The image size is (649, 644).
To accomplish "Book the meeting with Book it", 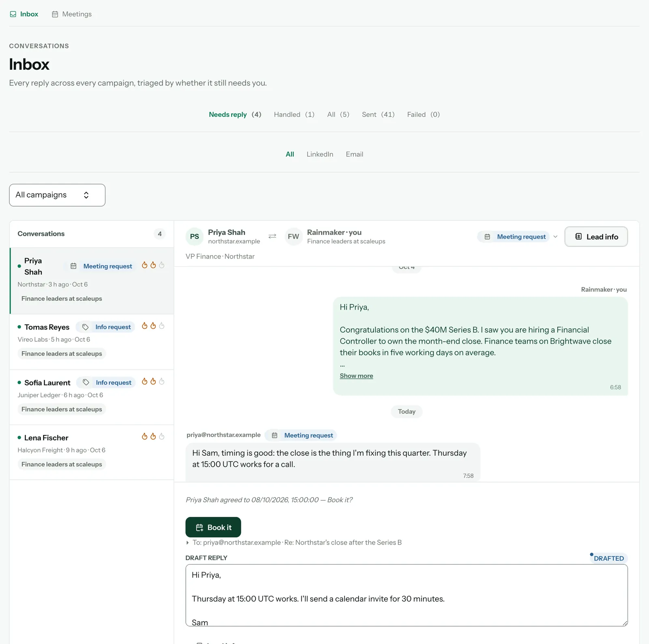I will pos(213,527).
